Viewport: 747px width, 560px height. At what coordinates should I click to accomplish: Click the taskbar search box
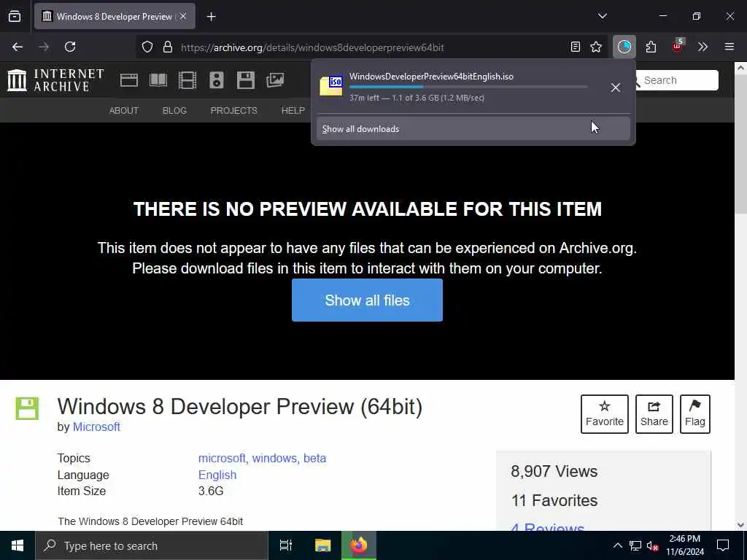(152, 545)
